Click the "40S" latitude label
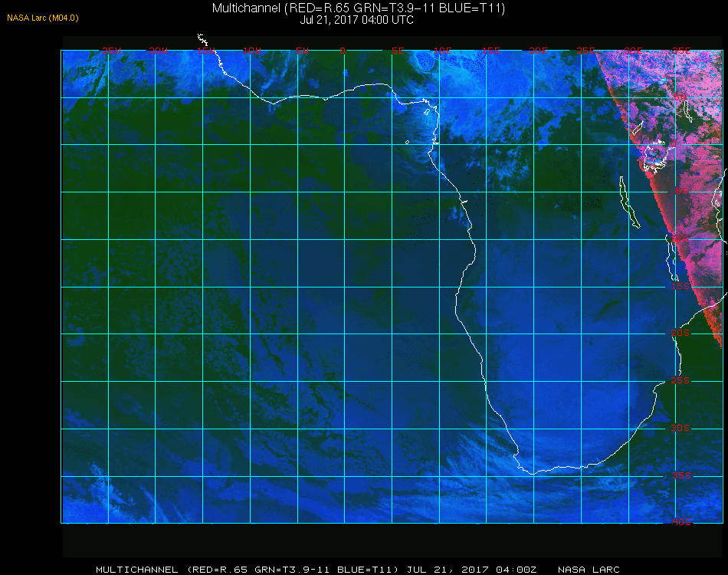Image resolution: width=728 pixels, height=575 pixels. (681, 523)
